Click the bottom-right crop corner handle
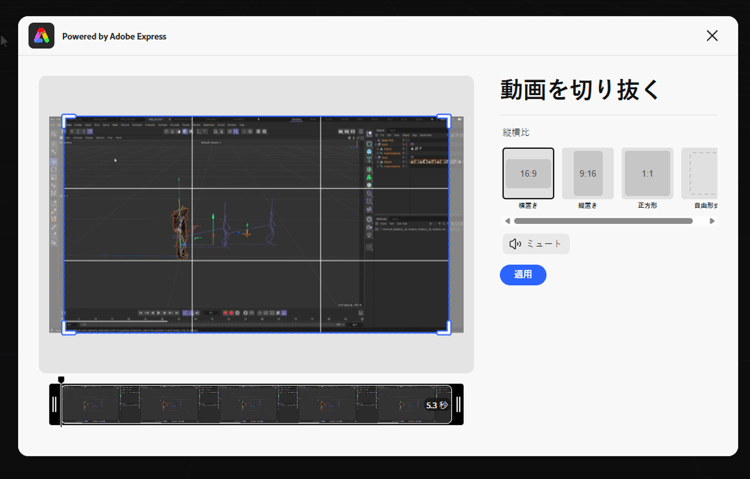Image resolution: width=750 pixels, height=479 pixels. pyautogui.click(x=444, y=328)
